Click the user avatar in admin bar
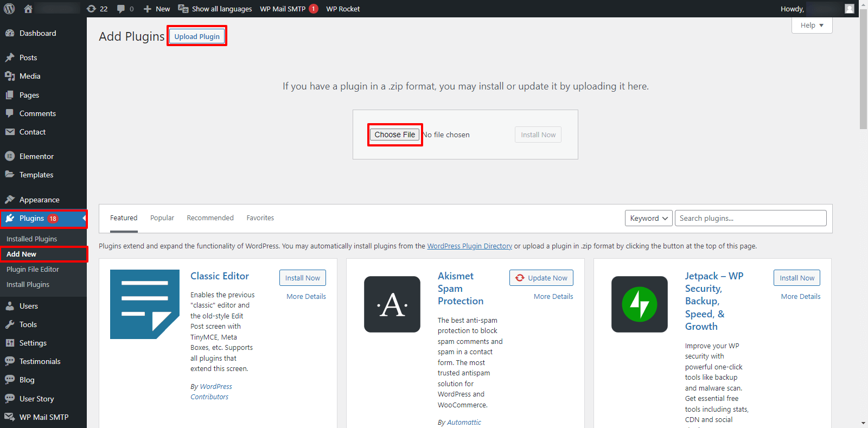Image resolution: width=868 pixels, height=428 pixels. [x=850, y=9]
